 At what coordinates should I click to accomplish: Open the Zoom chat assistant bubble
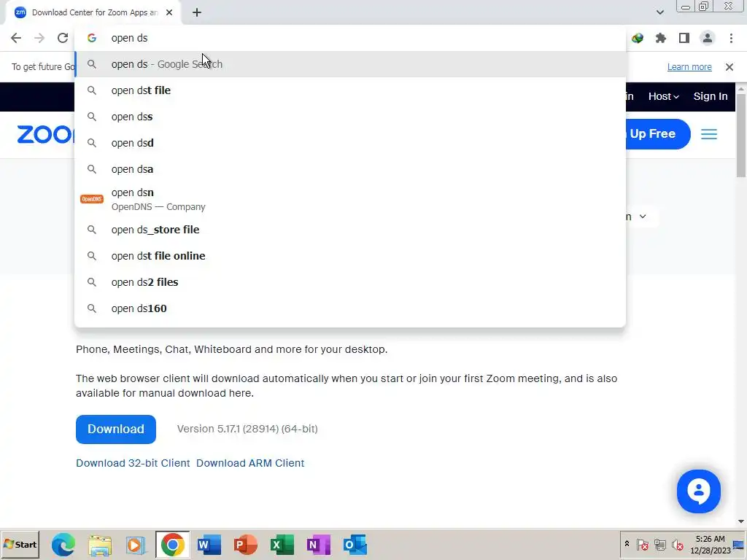click(x=698, y=491)
